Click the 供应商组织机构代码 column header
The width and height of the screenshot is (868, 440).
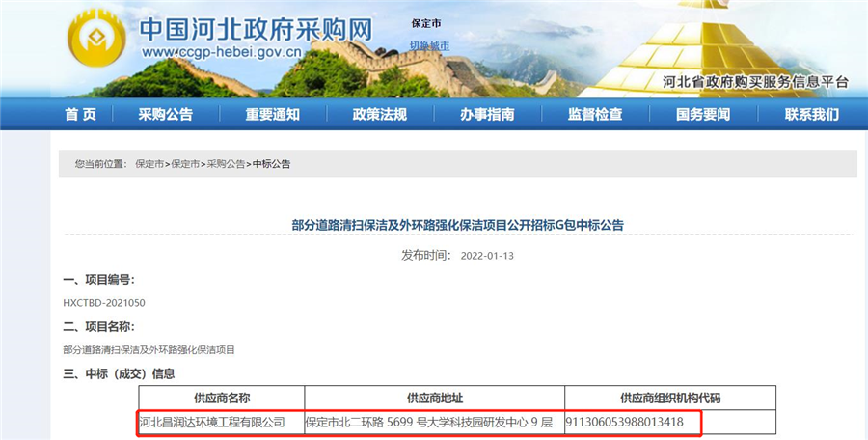click(670, 398)
